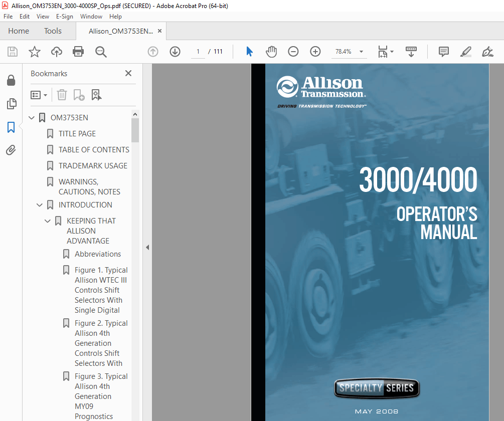Open the E-Sign menu
The image size is (504, 421).
65,16
